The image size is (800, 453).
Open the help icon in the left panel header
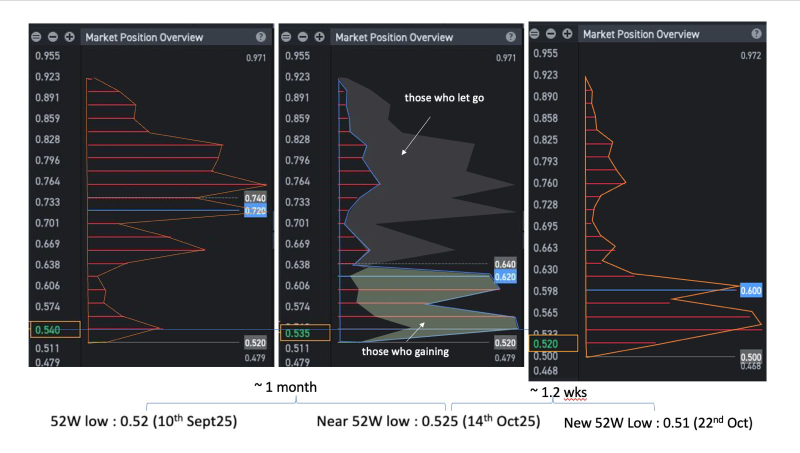[x=260, y=37]
